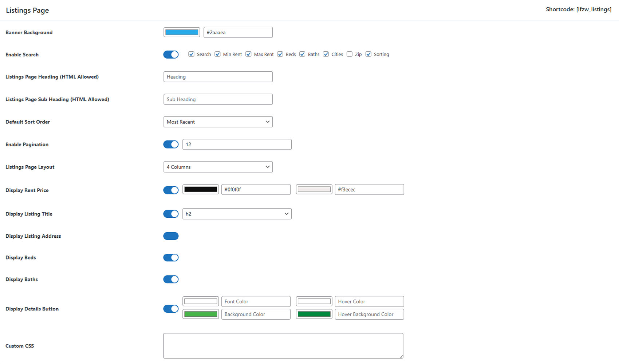Uncheck the Min Rent checkbox

coord(217,54)
